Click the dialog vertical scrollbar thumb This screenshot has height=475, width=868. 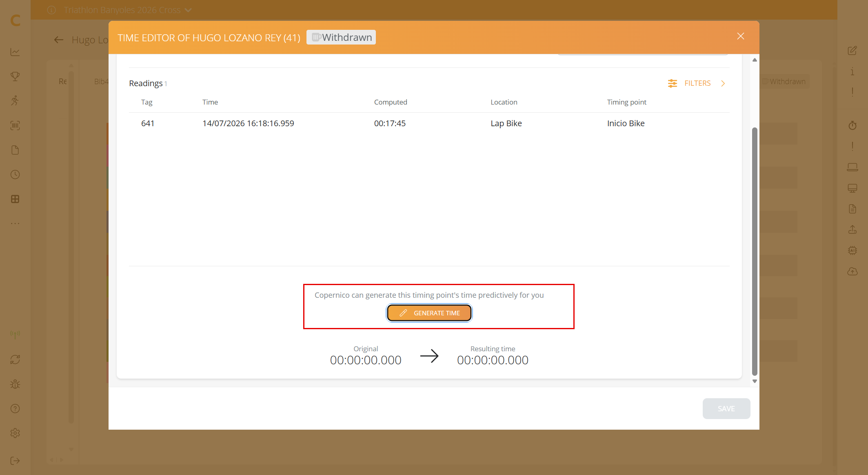[x=755, y=251]
